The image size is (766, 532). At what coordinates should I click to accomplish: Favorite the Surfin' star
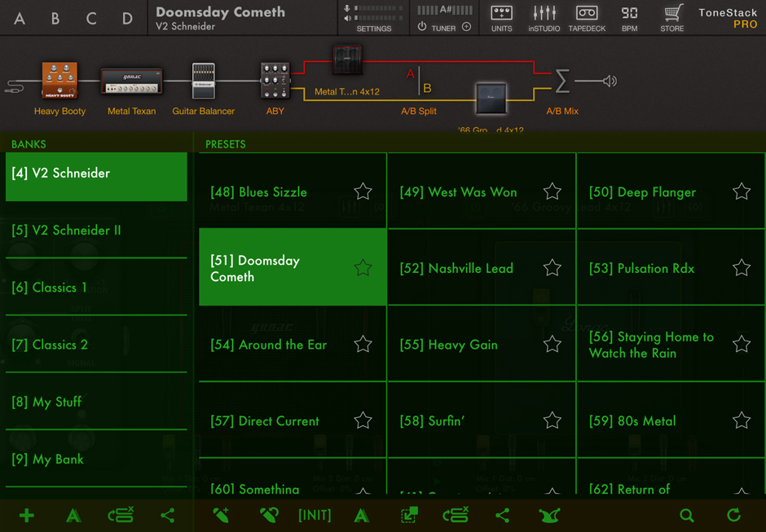[x=552, y=420]
